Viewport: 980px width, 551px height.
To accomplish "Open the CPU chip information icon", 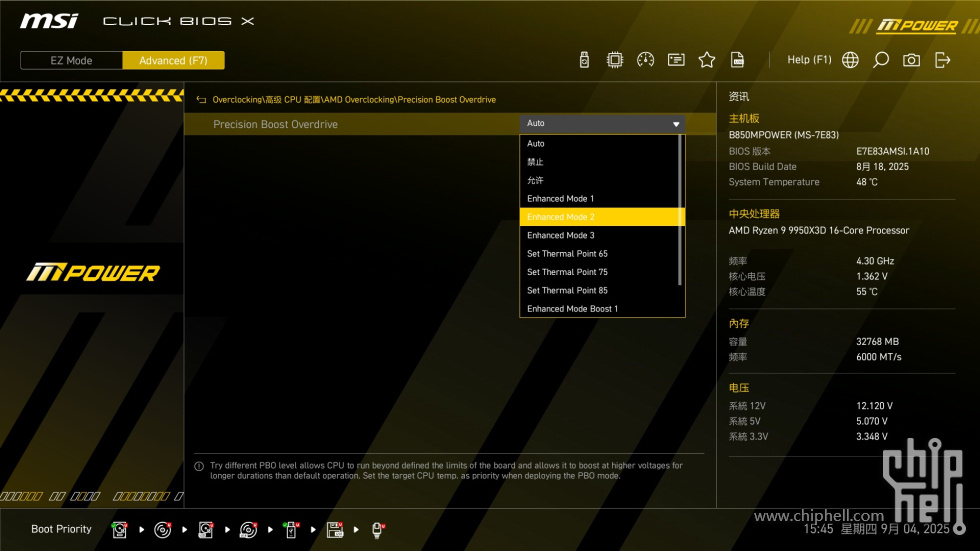I will [614, 60].
